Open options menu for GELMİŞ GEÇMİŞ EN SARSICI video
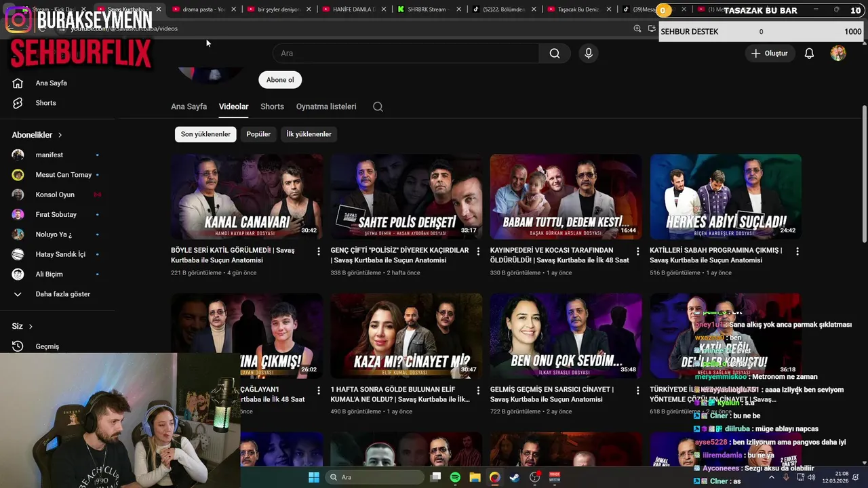868x488 pixels. pos(637,390)
